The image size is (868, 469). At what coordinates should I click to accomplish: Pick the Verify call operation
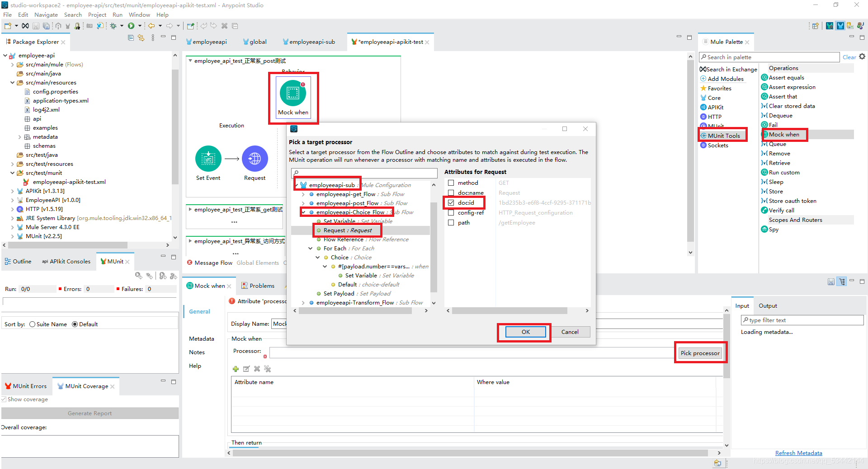778,210
